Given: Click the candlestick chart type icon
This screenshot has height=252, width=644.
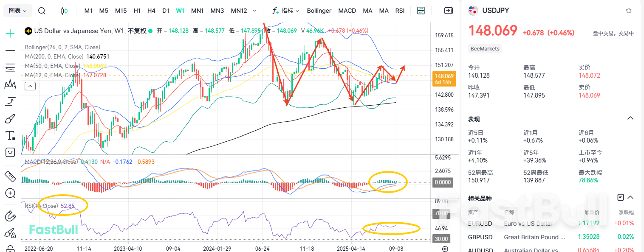Looking at the screenshot, I should [64, 11].
